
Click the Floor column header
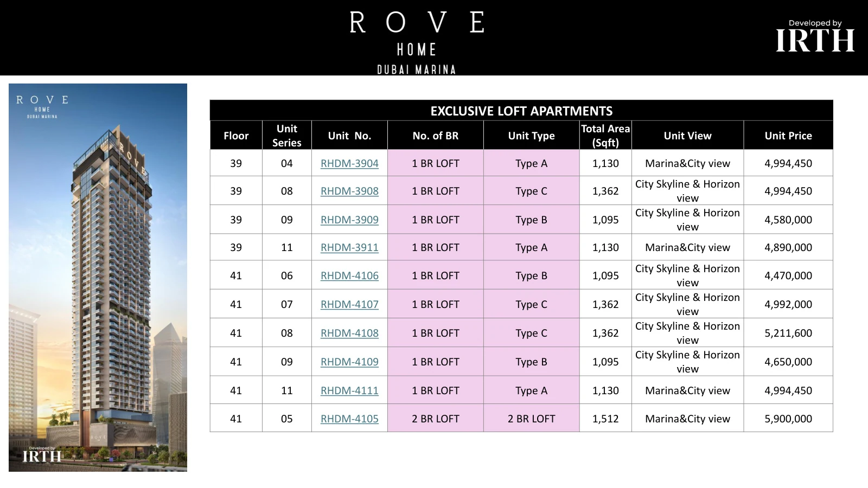point(236,136)
